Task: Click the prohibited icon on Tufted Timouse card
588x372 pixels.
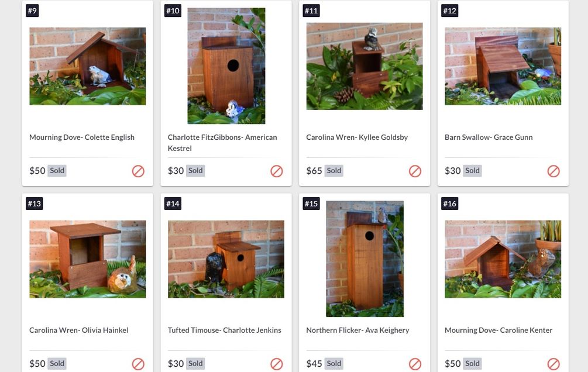Action: click(276, 364)
